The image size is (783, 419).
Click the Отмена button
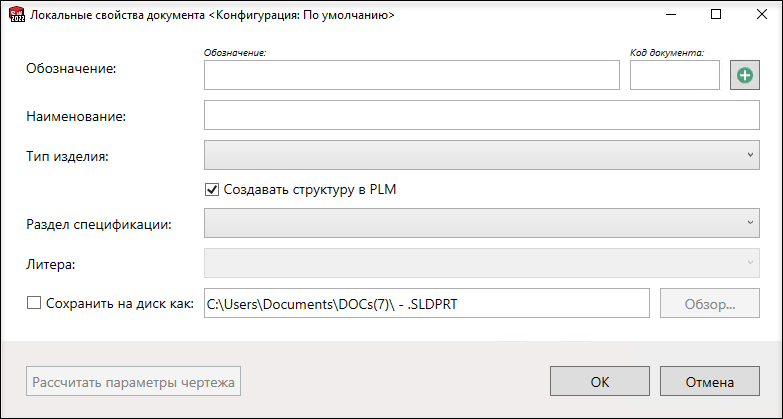710,381
